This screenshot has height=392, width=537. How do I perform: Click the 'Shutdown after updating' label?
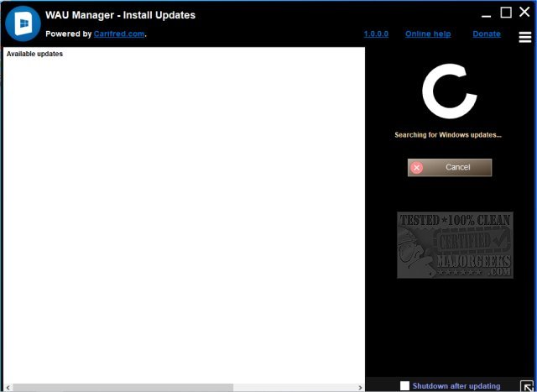pos(456,386)
